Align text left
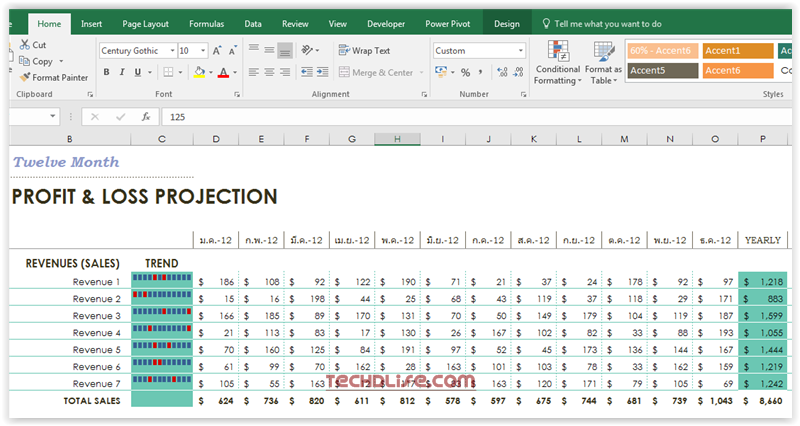This screenshot has width=800, height=426. (x=254, y=72)
